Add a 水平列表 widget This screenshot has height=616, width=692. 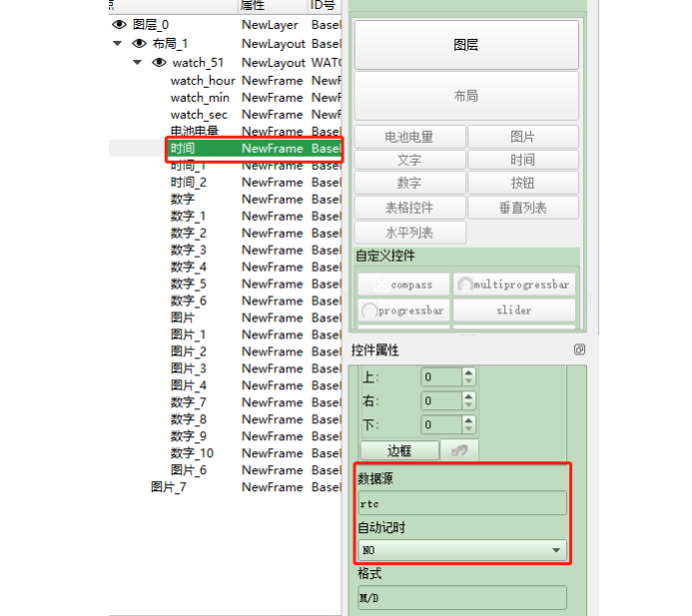point(409,233)
